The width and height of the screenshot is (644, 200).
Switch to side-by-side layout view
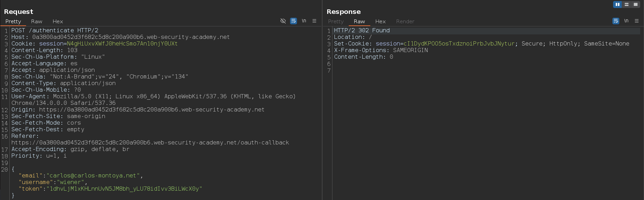pyautogui.click(x=617, y=5)
